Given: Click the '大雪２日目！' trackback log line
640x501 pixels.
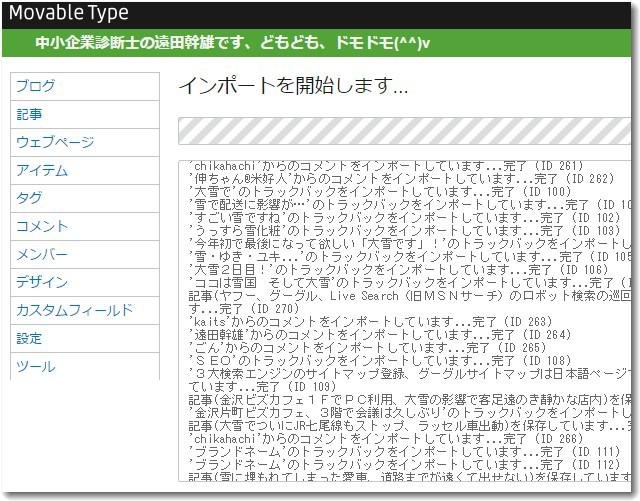Looking at the screenshot, I should (x=399, y=270).
